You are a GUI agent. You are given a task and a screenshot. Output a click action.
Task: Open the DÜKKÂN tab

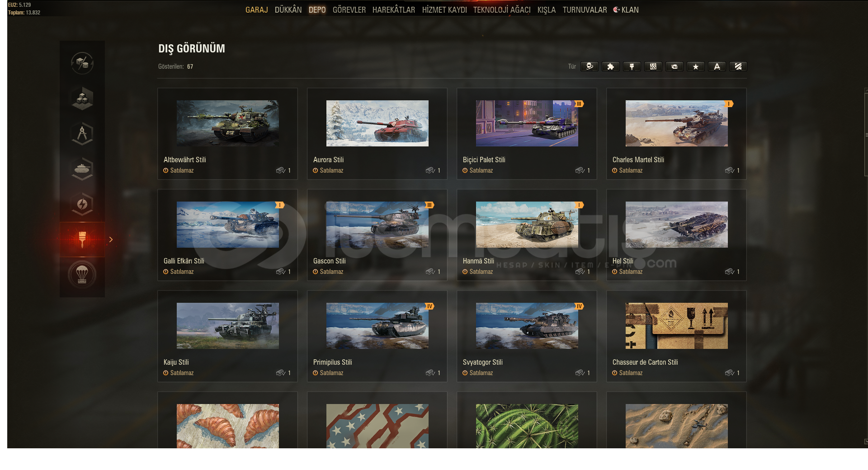288,10
